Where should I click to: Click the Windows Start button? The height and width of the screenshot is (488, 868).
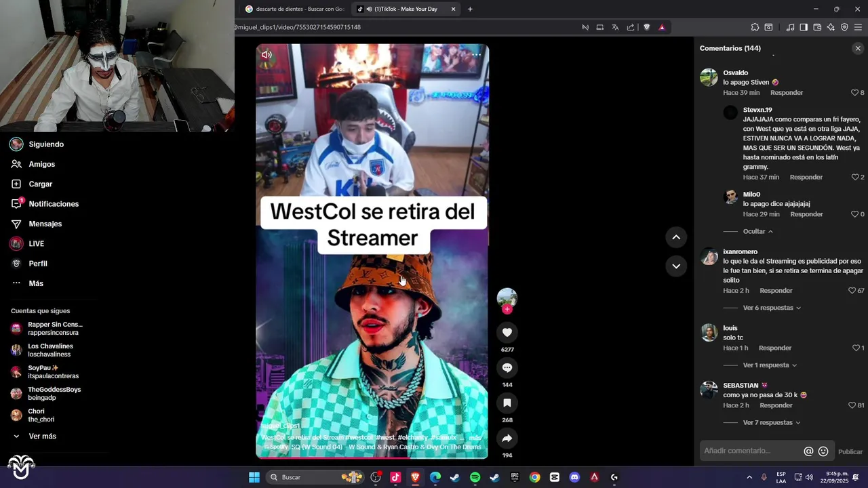tap(254, 477)
